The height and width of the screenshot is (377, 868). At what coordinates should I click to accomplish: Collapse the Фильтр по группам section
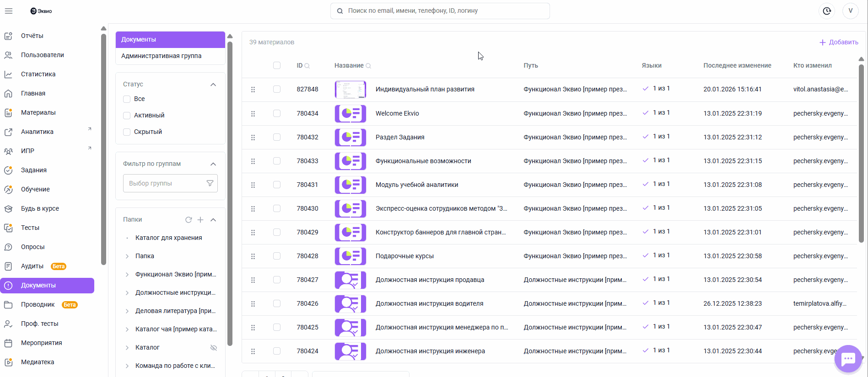tap(213, 164)
